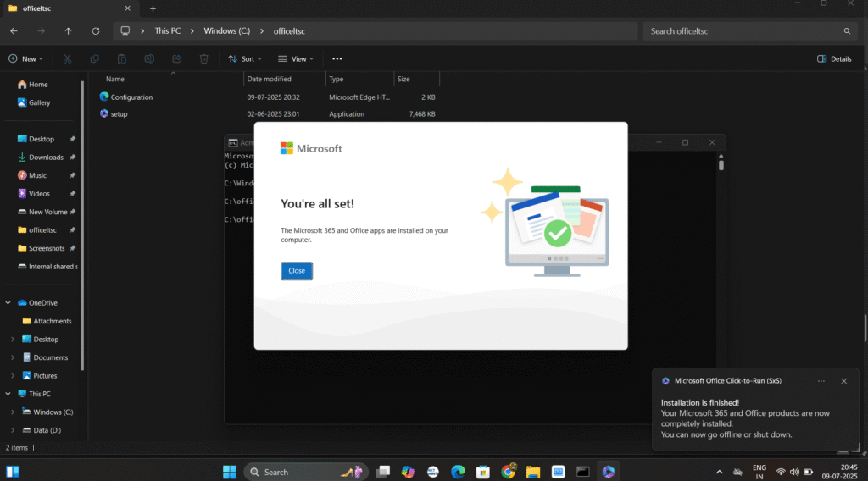Open the Windows Start menu
This screenshot has width=868, height=481.
pos(229,472)
